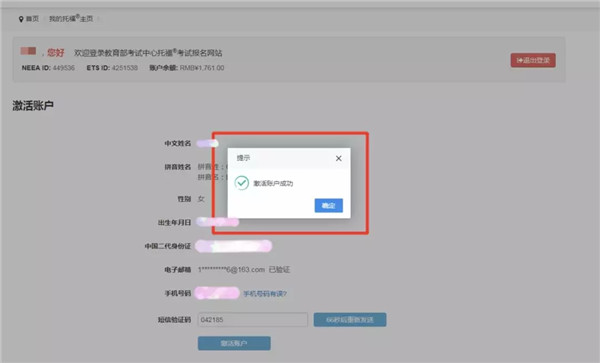Click the 提示 dialog title bar
The height and width of the screenshot is (363, 600).
(289, 158)
